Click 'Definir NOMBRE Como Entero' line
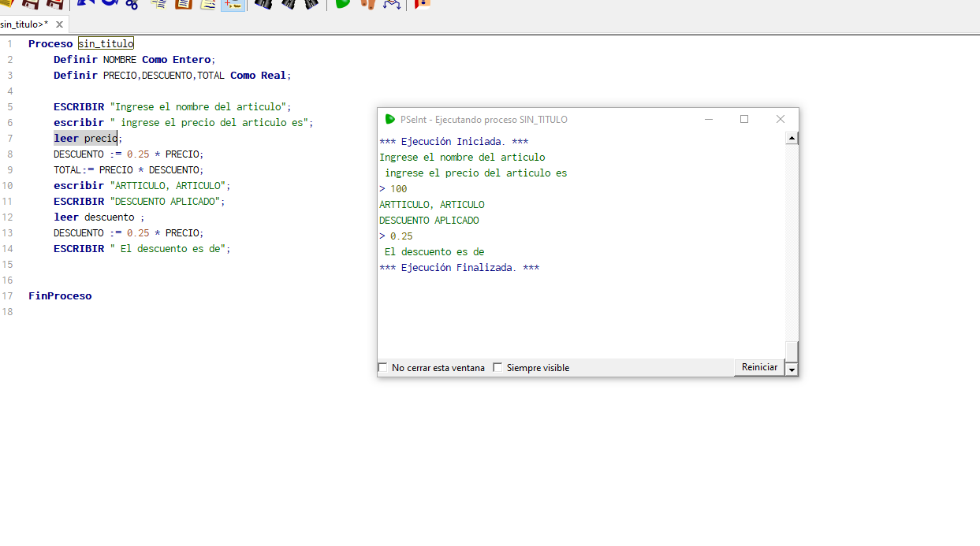Image resolution: width=980 pixels, height=546 pixels. [x=134, y=60]
